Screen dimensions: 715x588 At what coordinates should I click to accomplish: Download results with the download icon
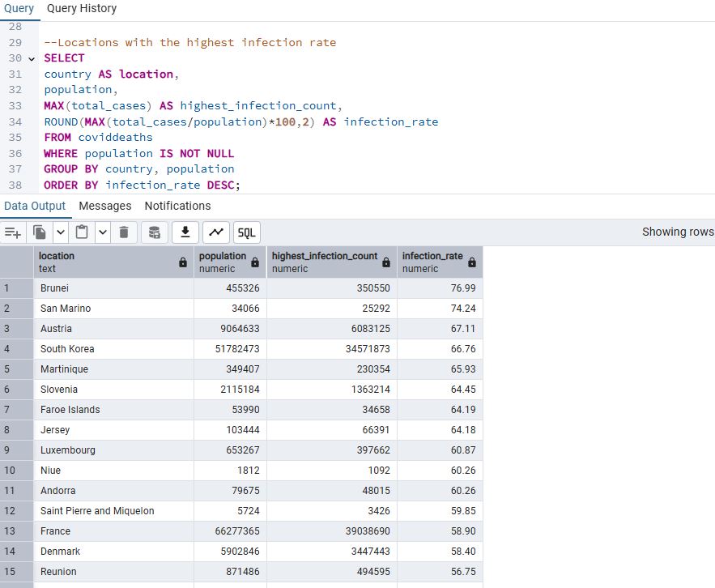point(185,232)
